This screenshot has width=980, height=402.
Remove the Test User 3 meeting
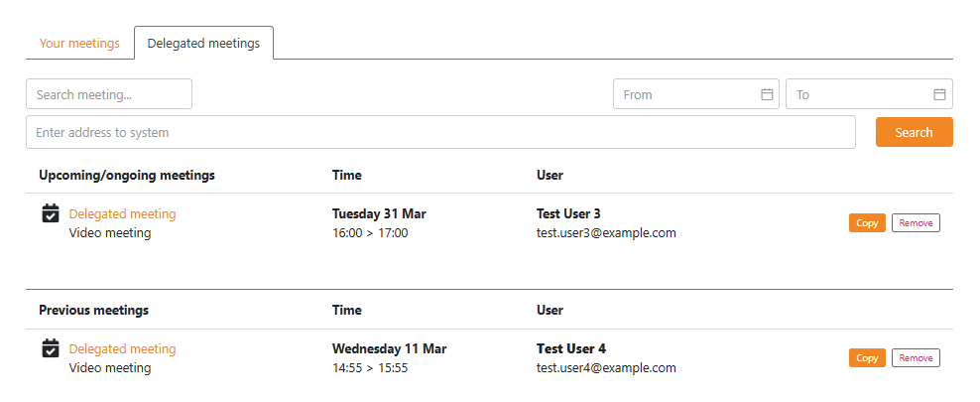point(916,223)
